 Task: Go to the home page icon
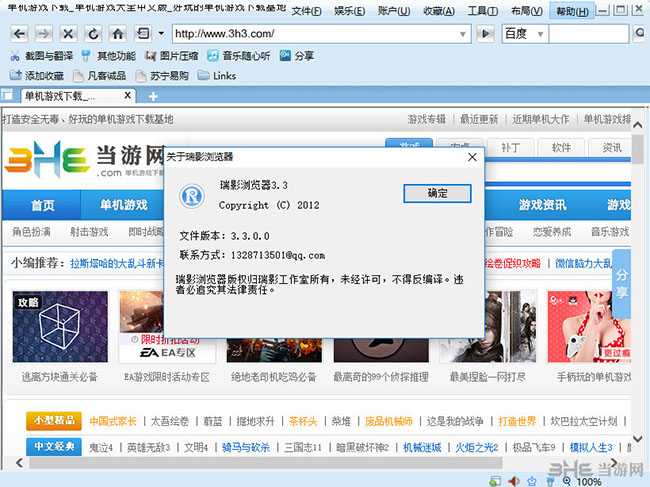click(x=118, y=34)
